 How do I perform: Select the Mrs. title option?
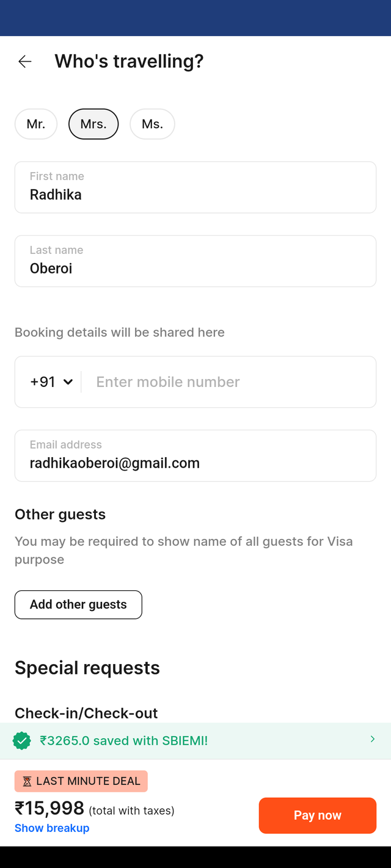click(x=93, y=124)
